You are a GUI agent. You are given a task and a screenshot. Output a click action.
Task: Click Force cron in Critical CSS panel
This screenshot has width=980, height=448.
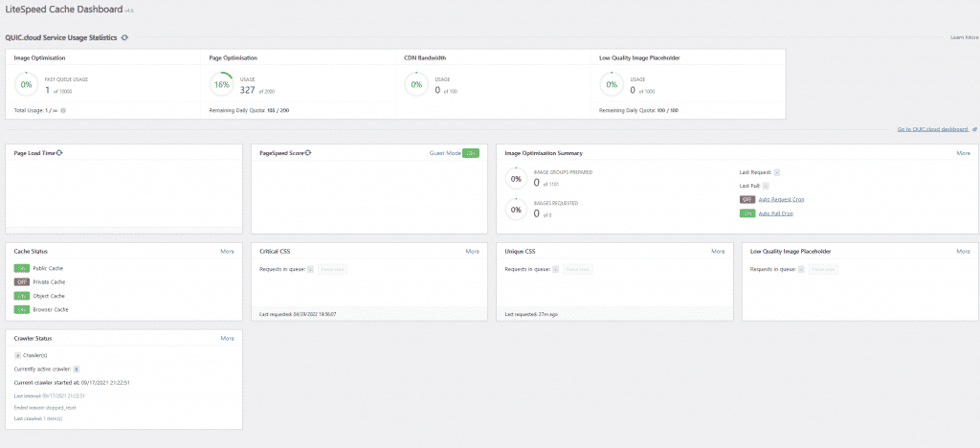[x=334, y=269]
